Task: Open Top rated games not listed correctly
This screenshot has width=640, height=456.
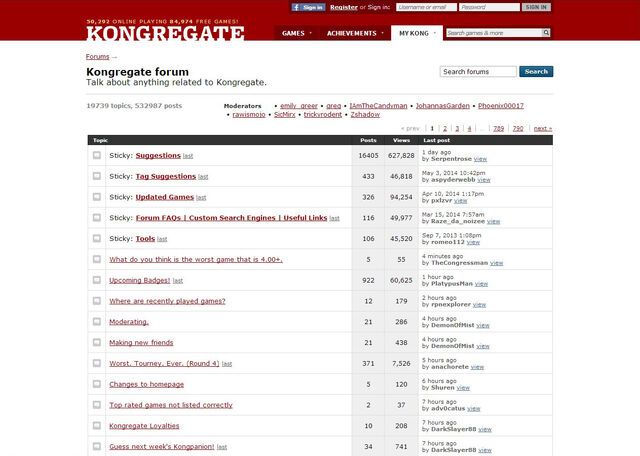Action: tap(171, 405)
